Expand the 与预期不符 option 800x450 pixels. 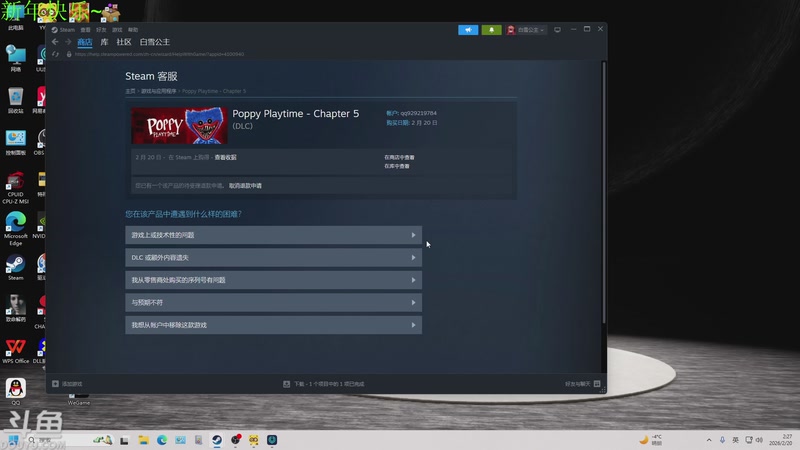click(273, 303)
